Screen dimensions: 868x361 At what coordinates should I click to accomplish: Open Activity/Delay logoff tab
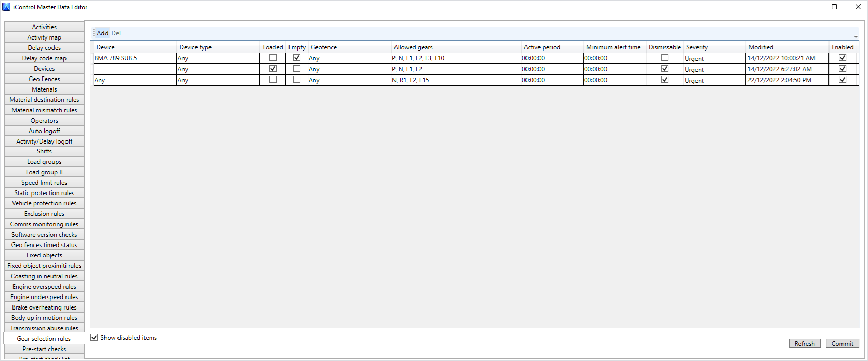click(x=44, y=141)
